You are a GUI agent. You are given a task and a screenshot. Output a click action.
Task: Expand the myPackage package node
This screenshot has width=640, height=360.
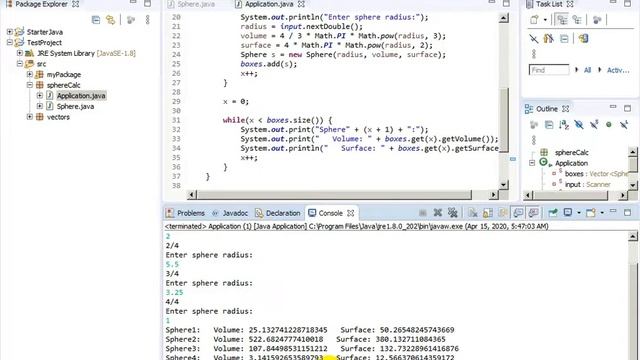(x=30, y=74)
